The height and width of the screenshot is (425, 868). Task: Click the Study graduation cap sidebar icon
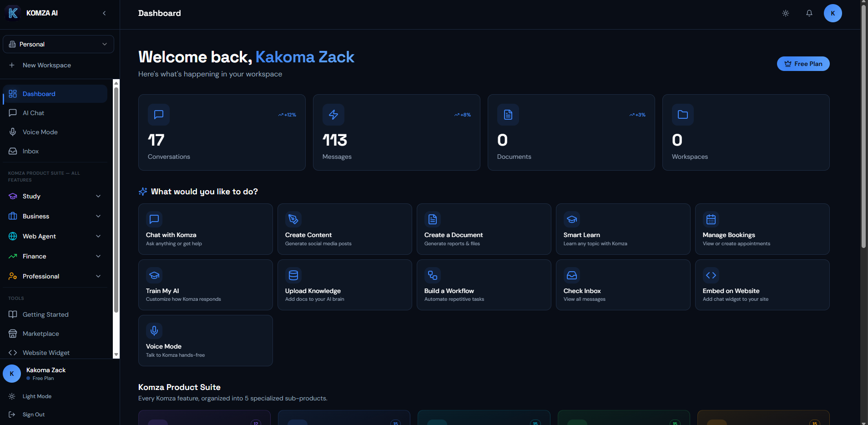pos(13,196)
